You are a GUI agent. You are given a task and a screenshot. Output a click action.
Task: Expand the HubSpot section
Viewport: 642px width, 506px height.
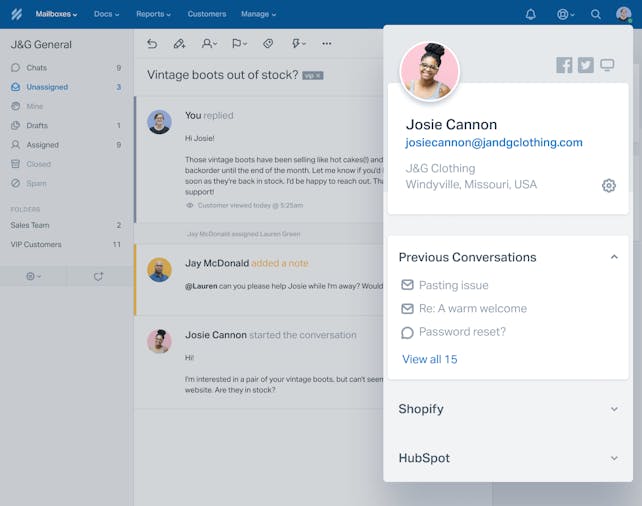coord(614,458)
